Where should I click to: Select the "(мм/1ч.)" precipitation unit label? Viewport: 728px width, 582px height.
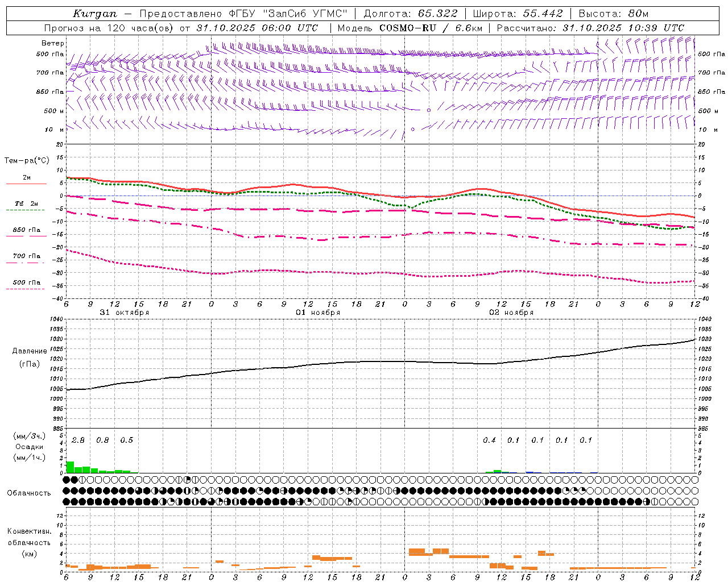(x=30, y=458)
